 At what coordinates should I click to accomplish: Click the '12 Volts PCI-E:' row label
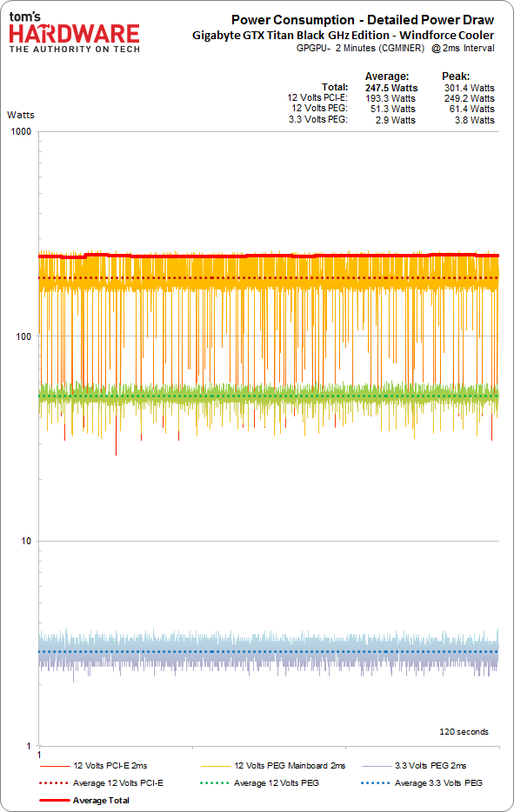(317, 97)
